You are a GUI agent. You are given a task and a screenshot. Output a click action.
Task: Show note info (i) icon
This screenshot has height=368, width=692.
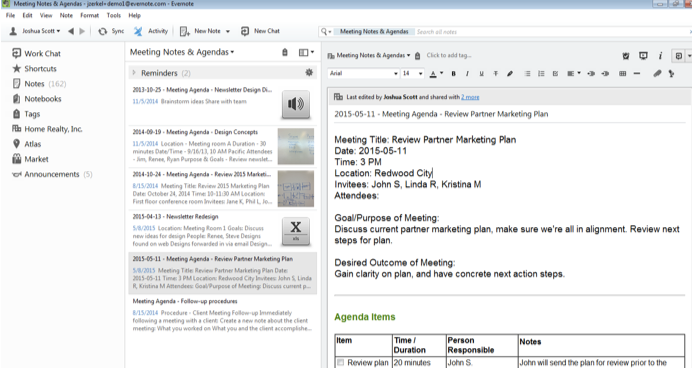point(660,56)
